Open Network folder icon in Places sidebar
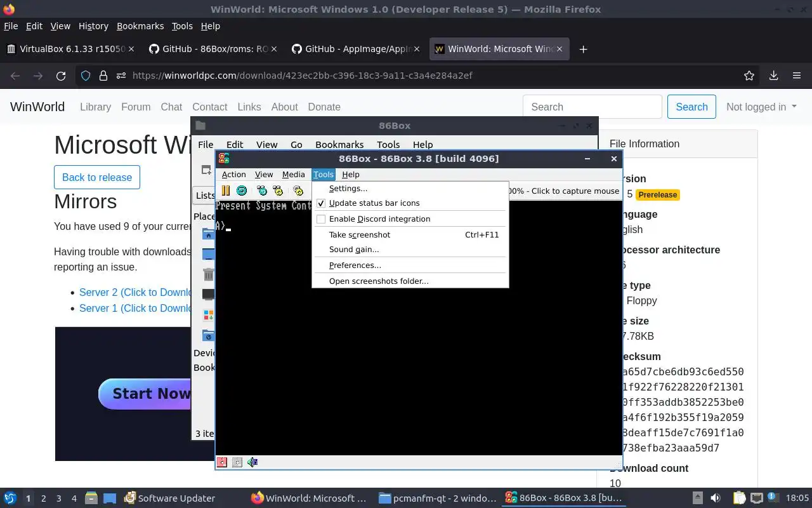This screenshot has height=508, width=812. pyautogui.click(x=208, y=335)
